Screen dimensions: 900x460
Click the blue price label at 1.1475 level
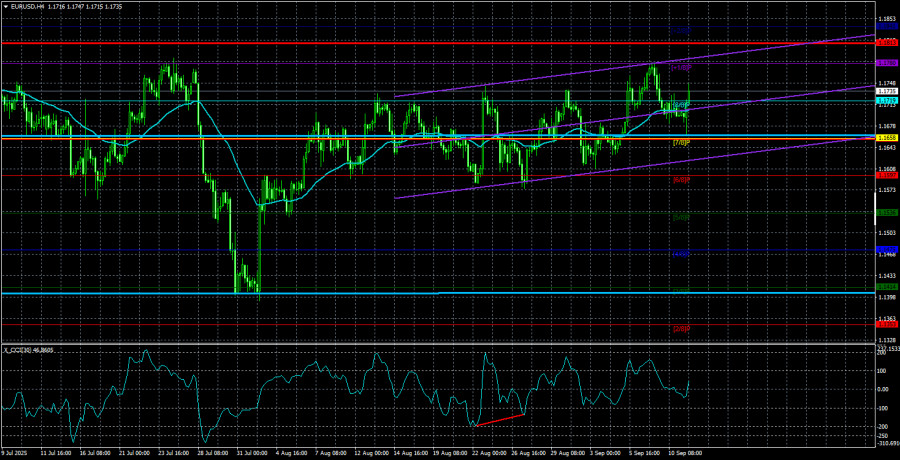tap(886, 249)
